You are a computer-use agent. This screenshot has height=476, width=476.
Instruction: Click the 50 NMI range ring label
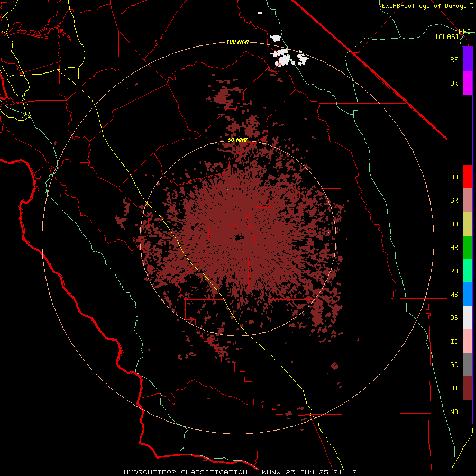(237, 140)
